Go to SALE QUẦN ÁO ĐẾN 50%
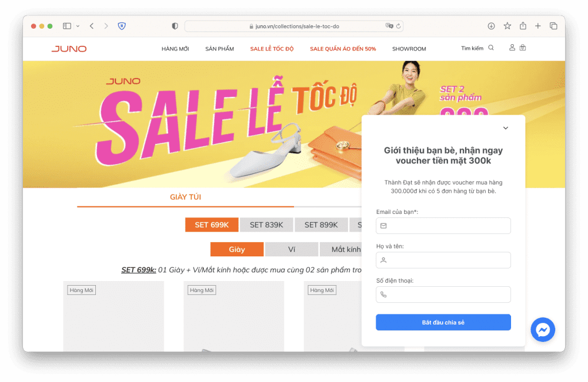 343,49
